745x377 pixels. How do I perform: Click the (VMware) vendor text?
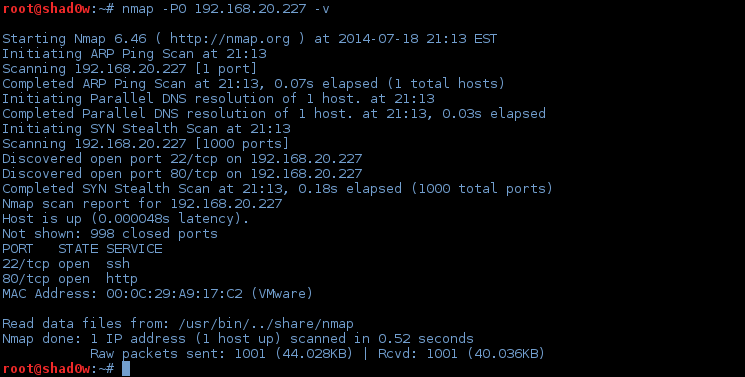pos(282,293)
